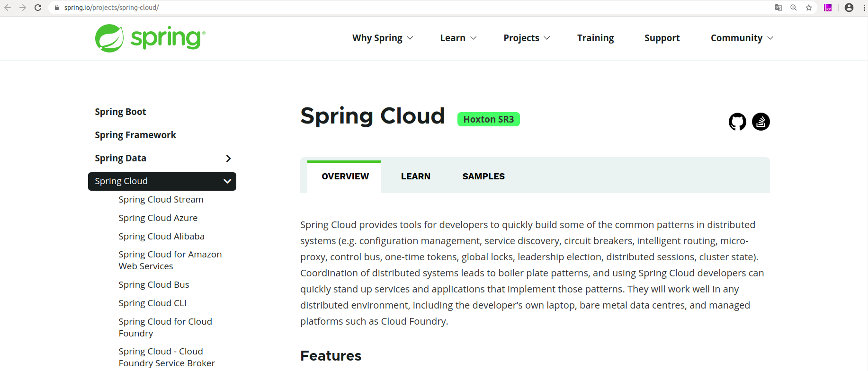The width and height of the screenshot is (868, 371).
Task: Click the Spring Cloud page heading
Action: (x=373, y=116)
